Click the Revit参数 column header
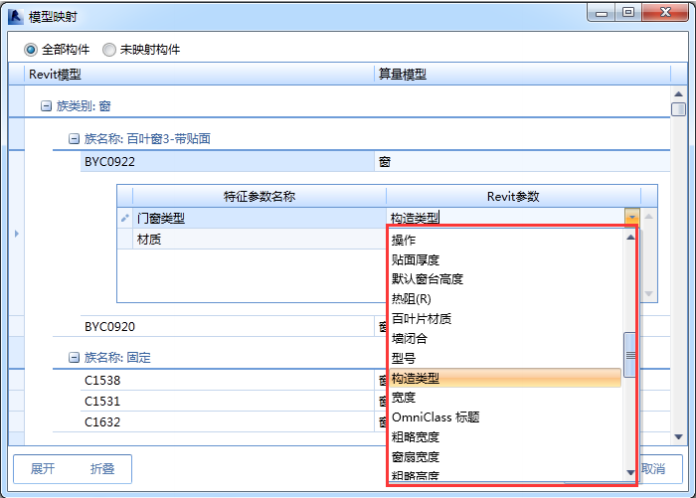This screenshot has width=696, height=498. pyautogui.click(x=513, y=196)
